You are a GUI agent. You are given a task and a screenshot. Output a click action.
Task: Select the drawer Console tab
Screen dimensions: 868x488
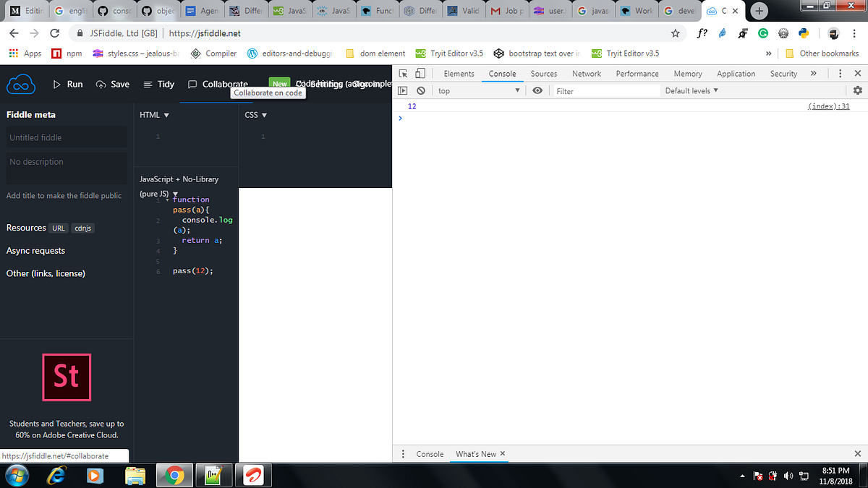point(430,454)
